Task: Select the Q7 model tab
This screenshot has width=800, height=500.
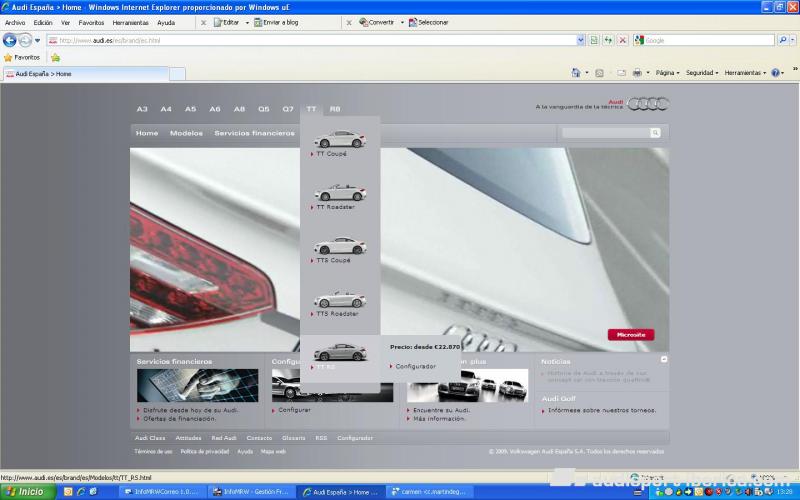Action: pyautogui.click(x=288, y=108)
